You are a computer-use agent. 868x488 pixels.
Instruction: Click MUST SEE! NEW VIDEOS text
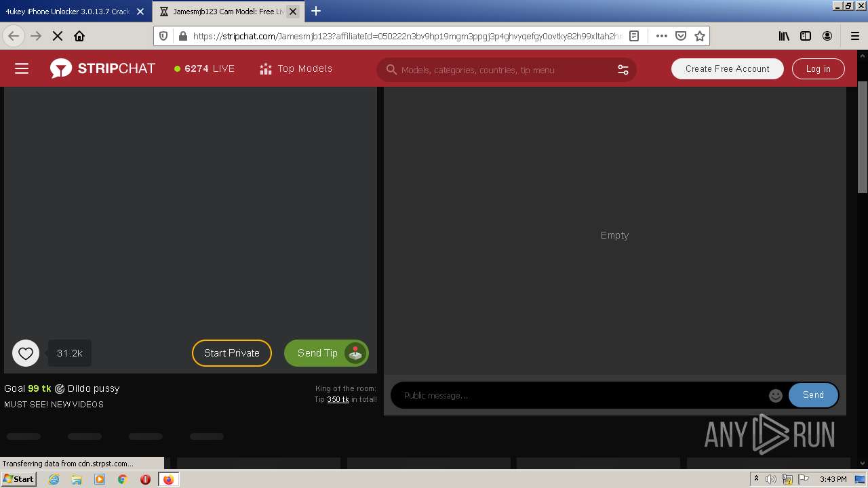[54, 405]
